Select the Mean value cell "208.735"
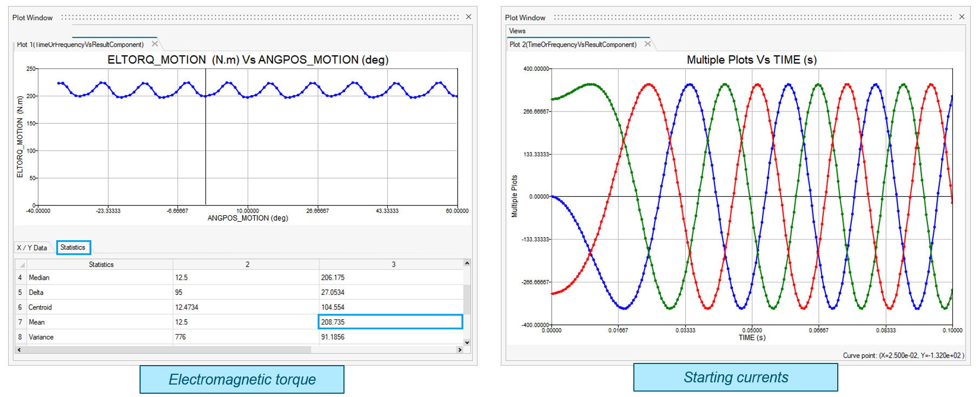Image resolution: width=980 pixels, height=397 pixels. [x=390, y=322]
